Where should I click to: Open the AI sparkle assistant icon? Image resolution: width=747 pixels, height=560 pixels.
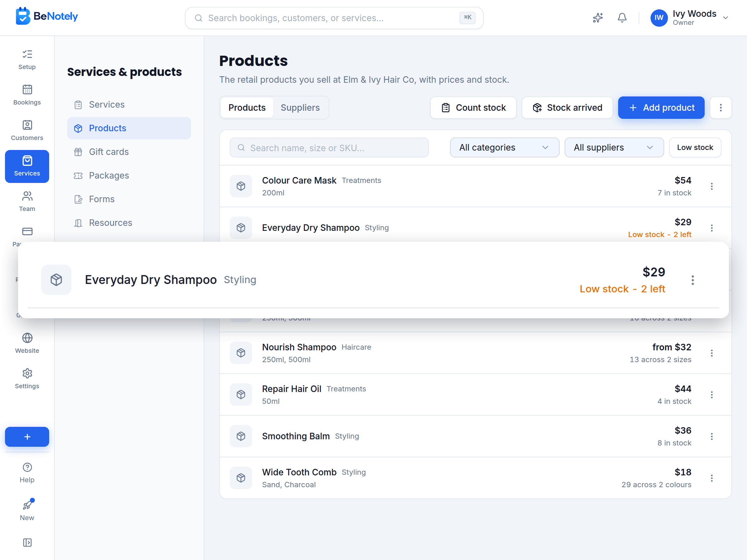tap(598, 17)
